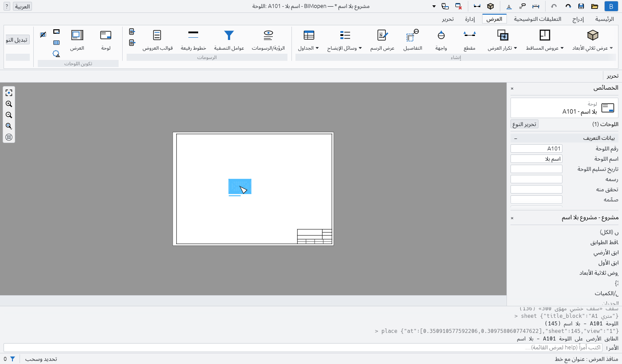The image size is (622, 364).
Task: Click the Edit Type (تحرير النوع) button
Action: pos(524,124)
